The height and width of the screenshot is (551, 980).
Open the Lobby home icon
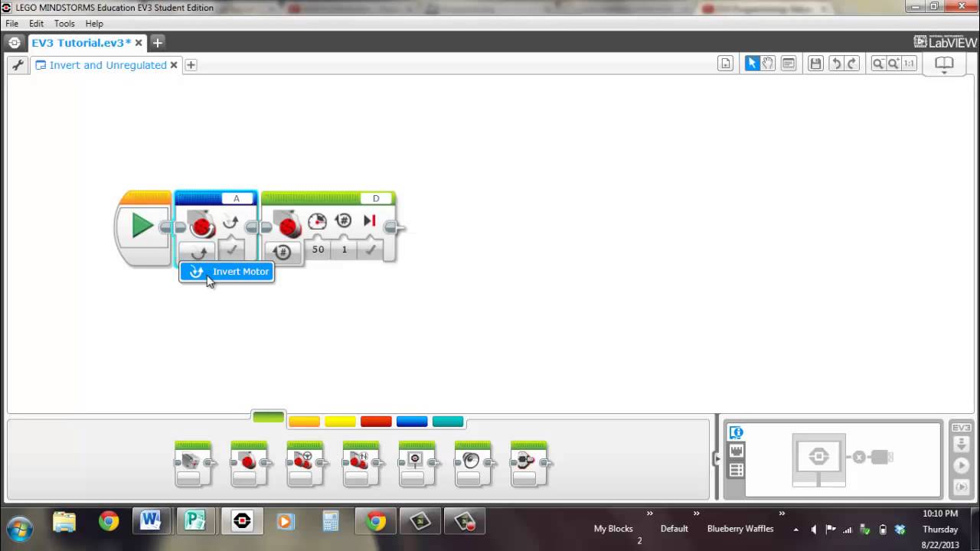[14, 42]
